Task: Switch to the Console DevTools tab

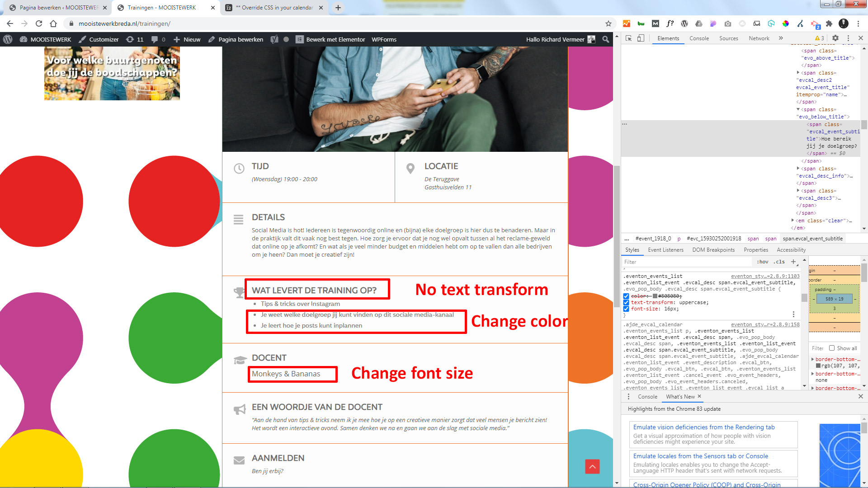Action: pyautogui.click(x=699, y=38)
